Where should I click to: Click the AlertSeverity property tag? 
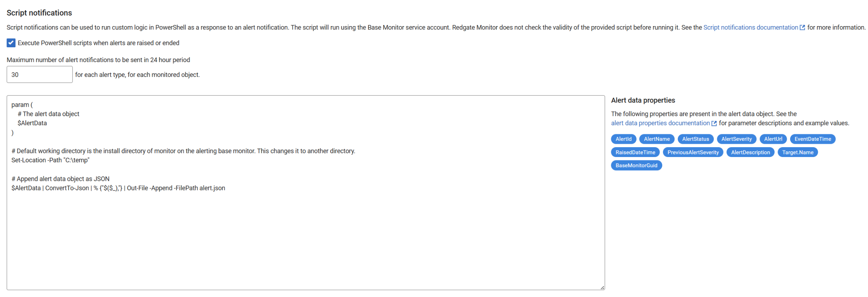[736, 139]
